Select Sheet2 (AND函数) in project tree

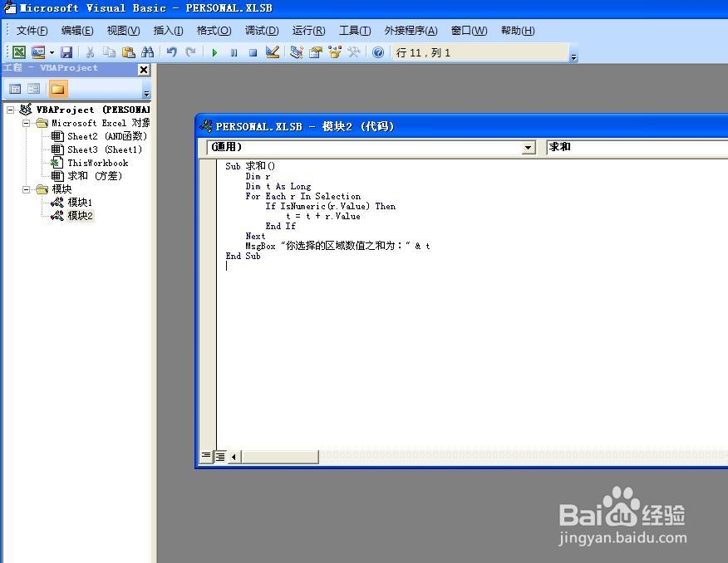pyautogui.click(x=106, y=136)
